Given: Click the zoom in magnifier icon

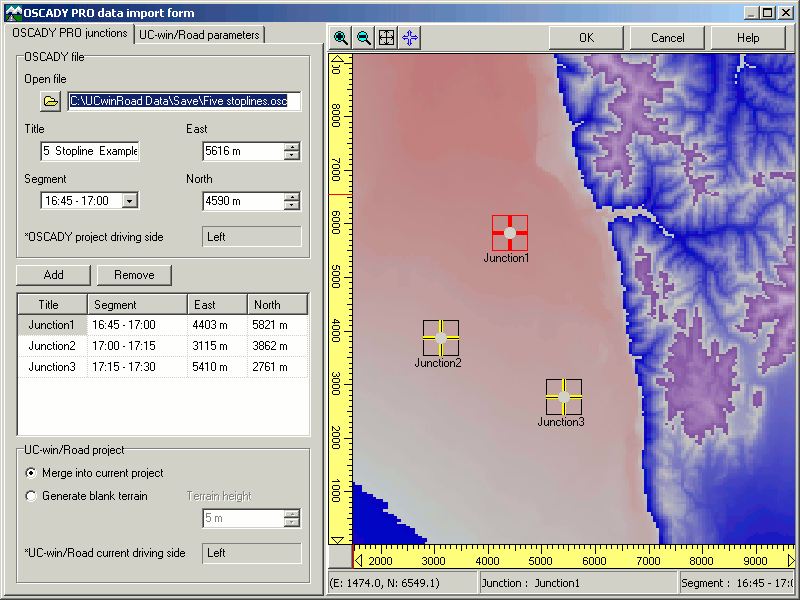Looking at the screenshot, I should [x=340, y=38].
